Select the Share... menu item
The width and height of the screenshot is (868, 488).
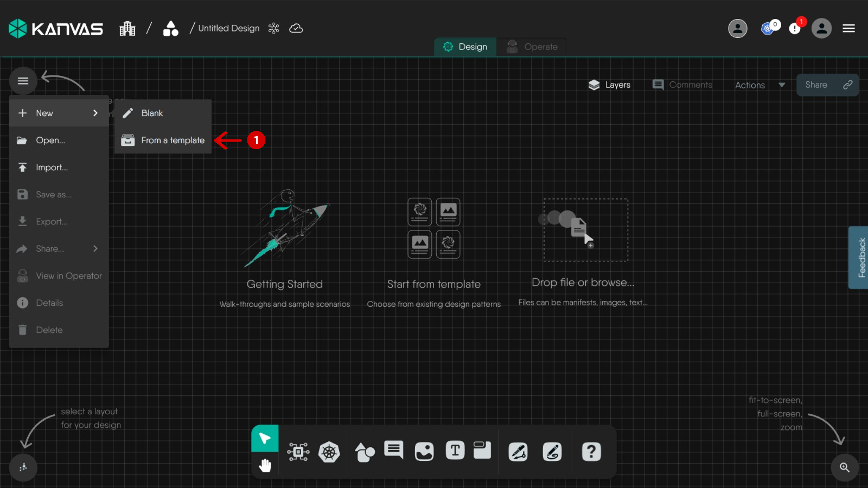[59, 248]
